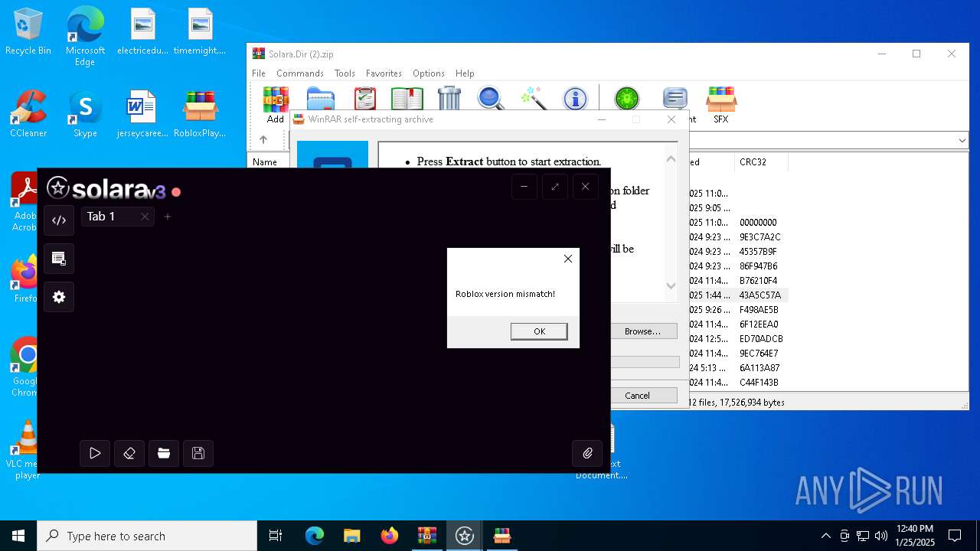
Task: Close the Roblox version mismatch dialog
Action: tap(567, 259)
